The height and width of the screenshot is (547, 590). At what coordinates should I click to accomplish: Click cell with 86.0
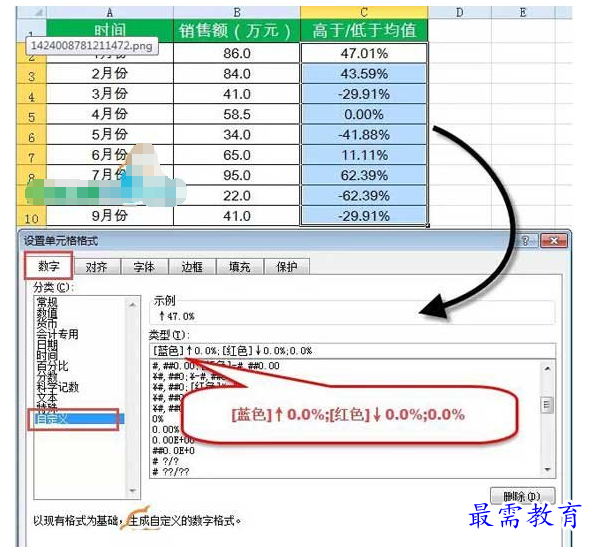point(237,53)
